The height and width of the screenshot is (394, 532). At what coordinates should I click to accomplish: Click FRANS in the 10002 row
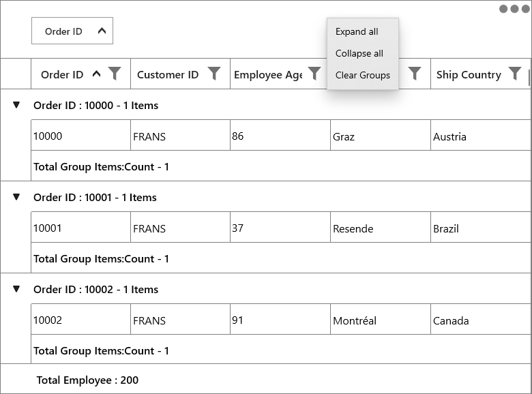(180, 319)
